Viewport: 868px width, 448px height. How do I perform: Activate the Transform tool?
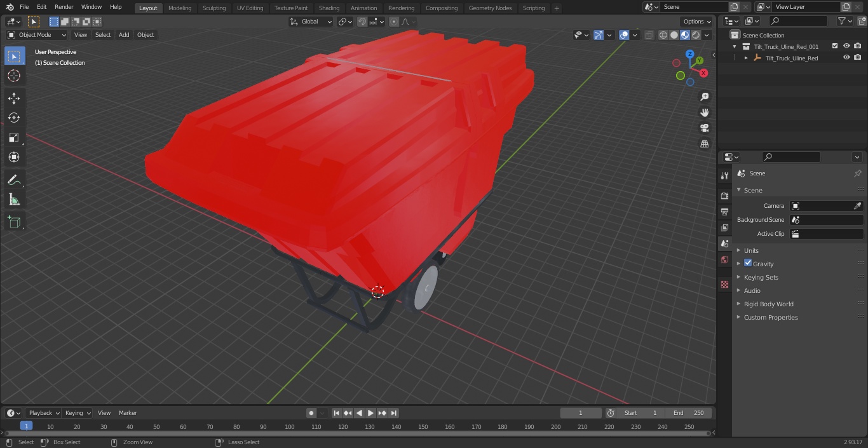(14, 157)
